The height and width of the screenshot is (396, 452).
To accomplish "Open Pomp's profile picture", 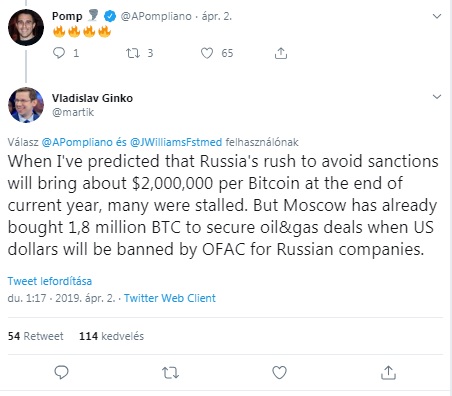I will pos(26,27).
